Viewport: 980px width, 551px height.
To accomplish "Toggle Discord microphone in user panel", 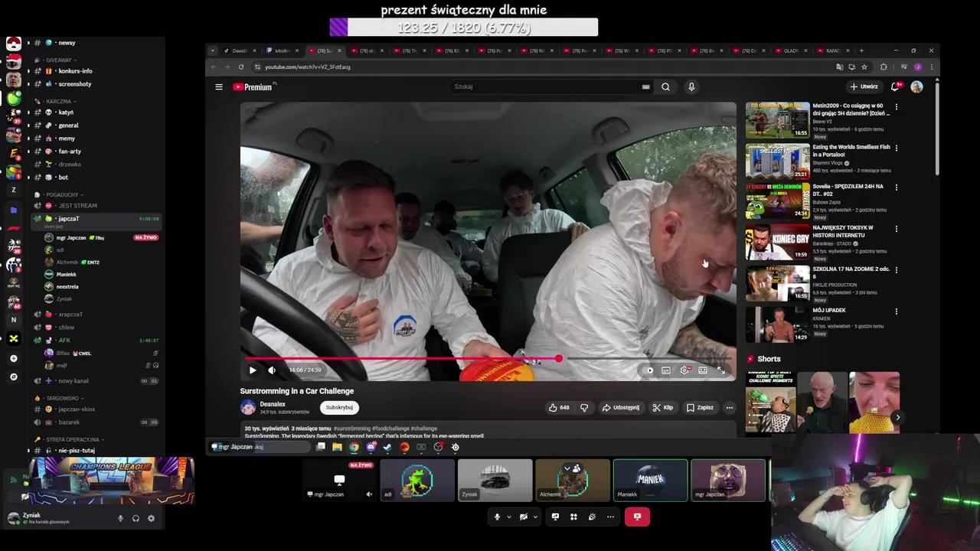I will click(x=120, y=518).
